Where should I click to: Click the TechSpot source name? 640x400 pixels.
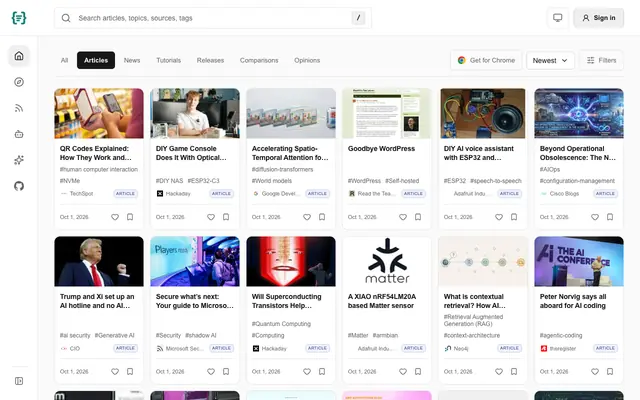tap(81, 193)
